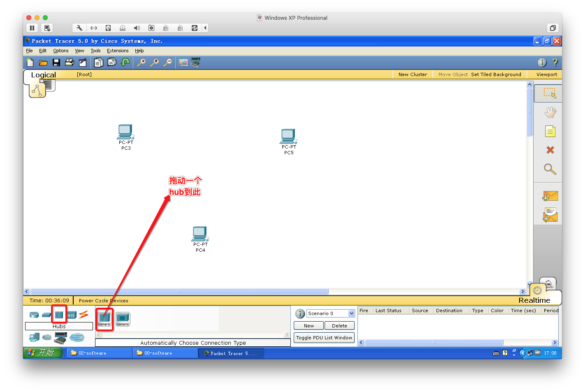This screenshot has width=585, height=392.
Task: Select the Delete tool red X
Action: [550, 150]
